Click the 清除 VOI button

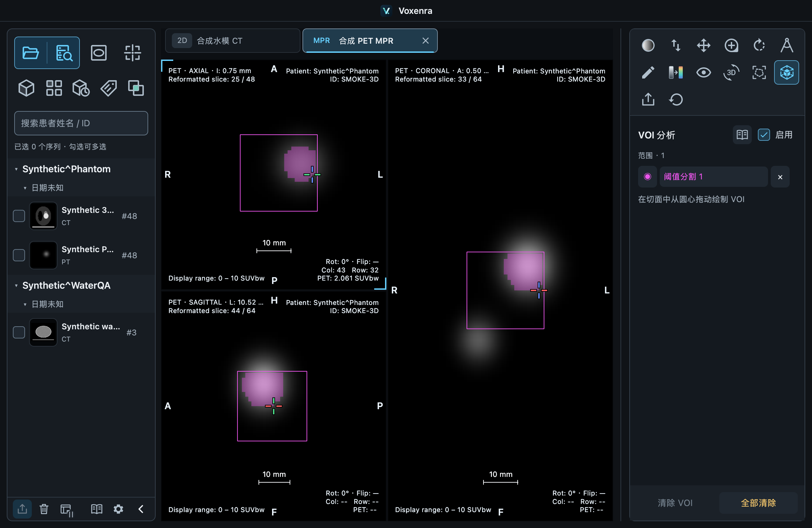[675, 503]
